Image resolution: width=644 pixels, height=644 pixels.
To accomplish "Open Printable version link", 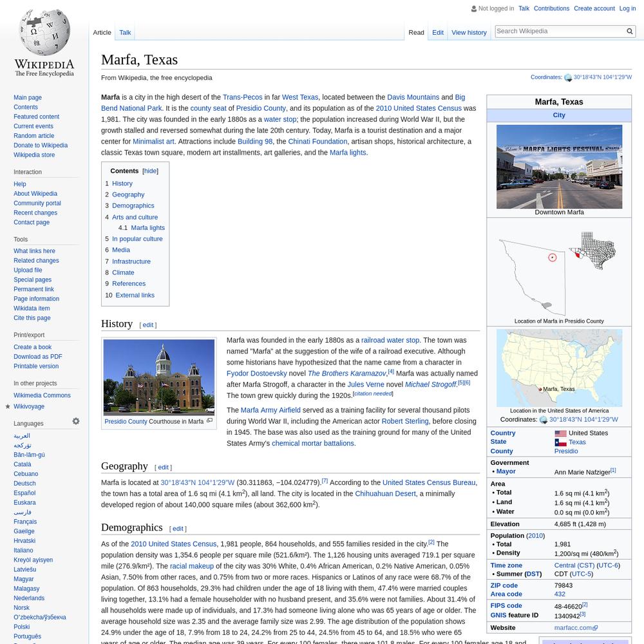I will [36, 366].
